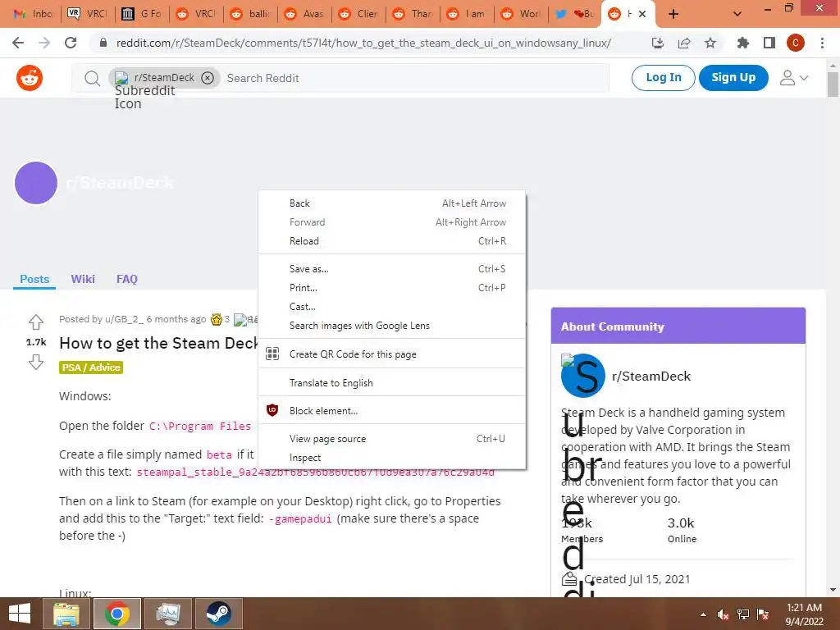Click the network tray icon

743,614
